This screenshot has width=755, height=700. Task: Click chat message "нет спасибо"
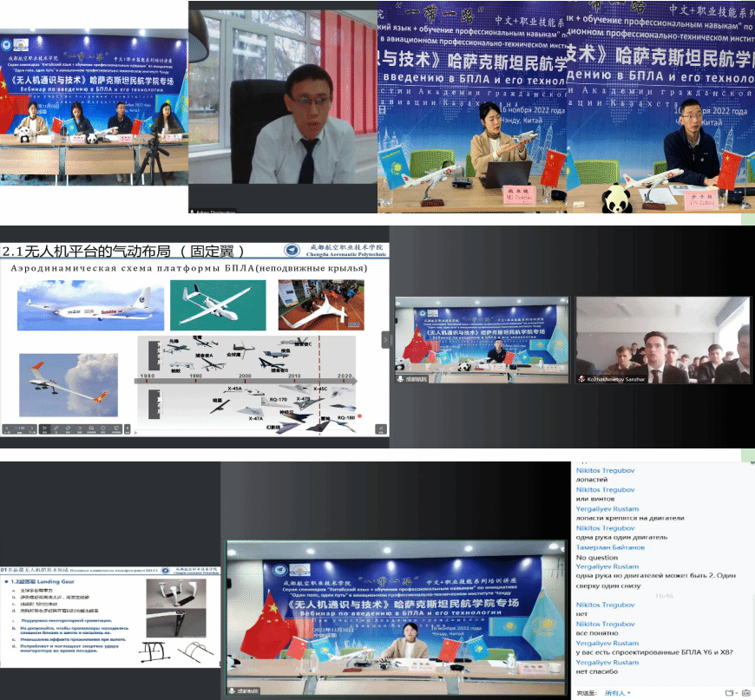point(596,671)
